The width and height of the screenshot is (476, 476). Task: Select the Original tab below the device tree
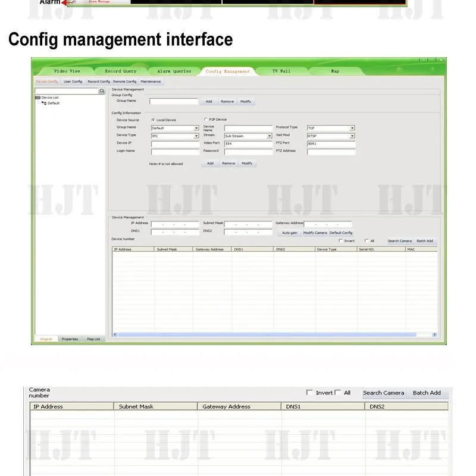tap(46, 339)
